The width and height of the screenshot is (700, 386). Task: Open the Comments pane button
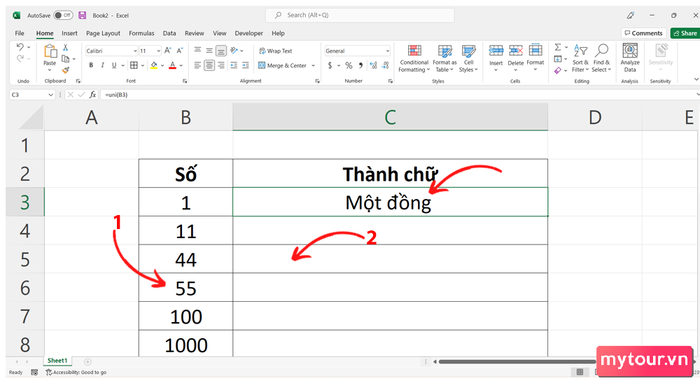[643, 33]
